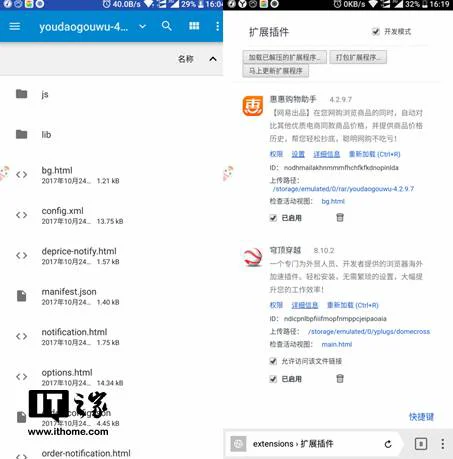Screen dimensions: 453x459
Task: Open the lib folder
Action: (x=111, y=135)
